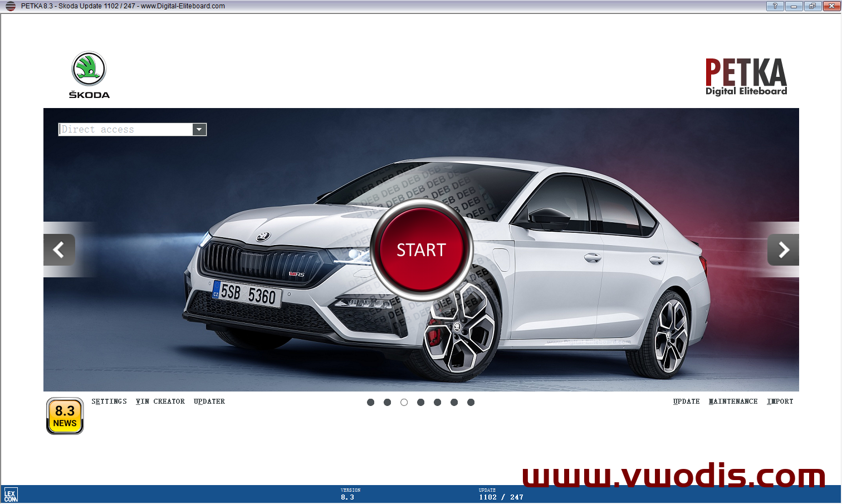Click the PETKA Digital Eliteboard logo
Viewport: 842px width, 504px height.
pyautogui.click(x=746, y=77)
